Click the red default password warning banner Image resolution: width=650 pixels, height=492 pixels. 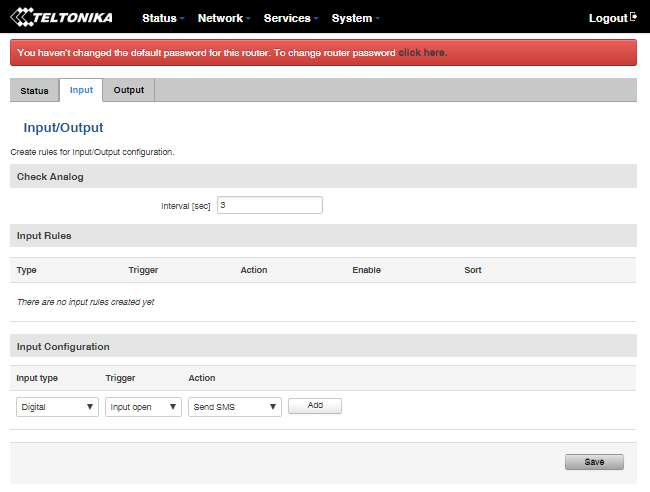(200, 52)
